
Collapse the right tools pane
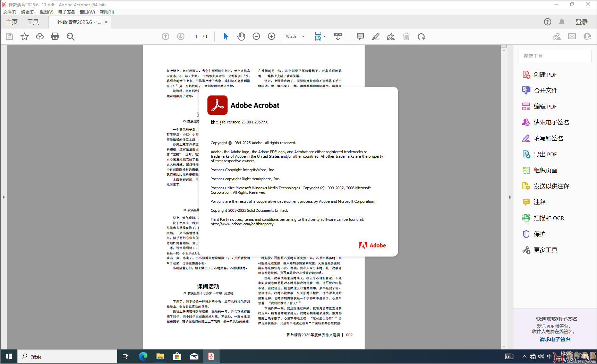[x=510, y=197]
